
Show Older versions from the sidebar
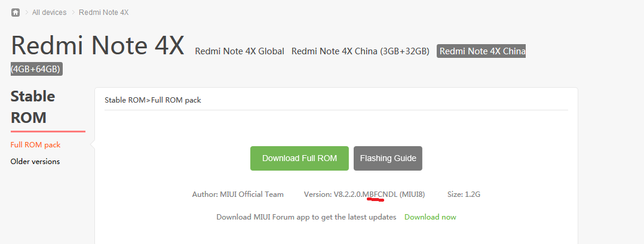tap(35, 162)
